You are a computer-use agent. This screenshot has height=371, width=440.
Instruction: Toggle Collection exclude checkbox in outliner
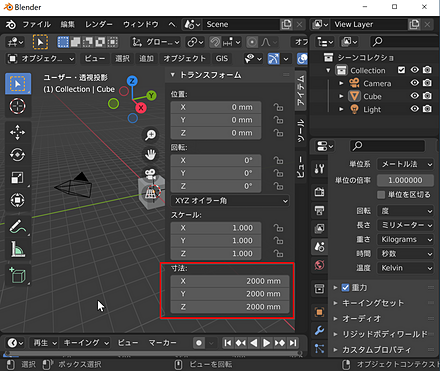point(401,70)
